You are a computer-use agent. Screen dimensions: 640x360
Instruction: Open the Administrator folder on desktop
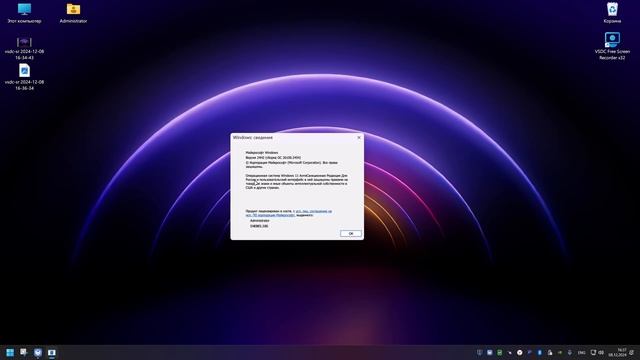73,13
